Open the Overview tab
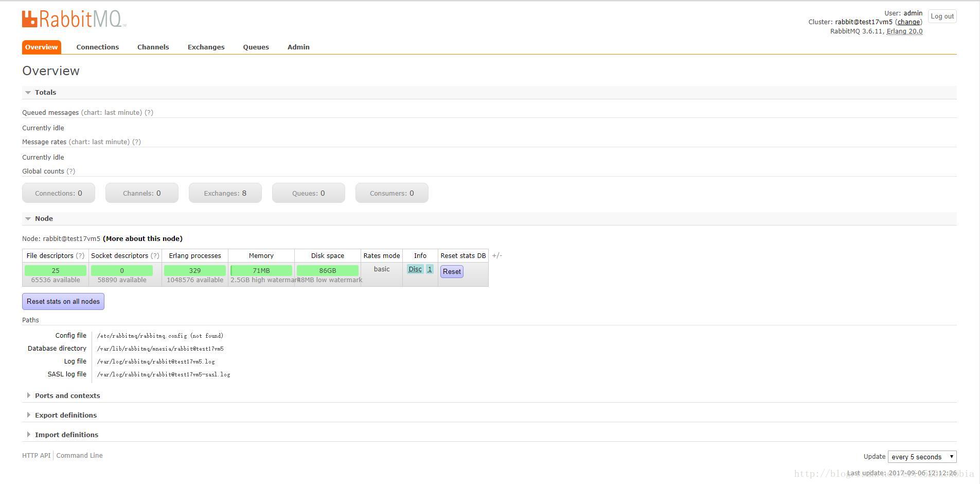 pos(42,47)
